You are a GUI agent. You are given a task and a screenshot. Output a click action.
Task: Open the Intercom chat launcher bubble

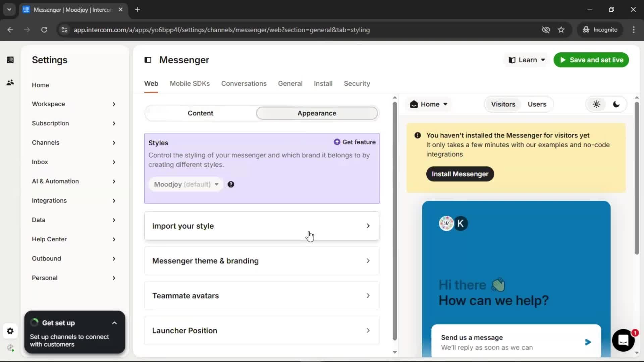click(x=623, y=340)
